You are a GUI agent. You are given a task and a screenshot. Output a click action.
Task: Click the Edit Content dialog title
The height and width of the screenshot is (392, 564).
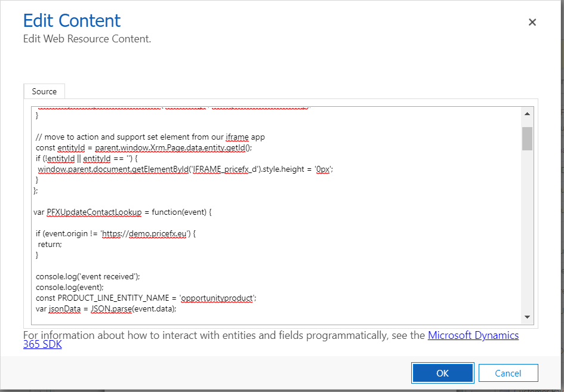71,20
